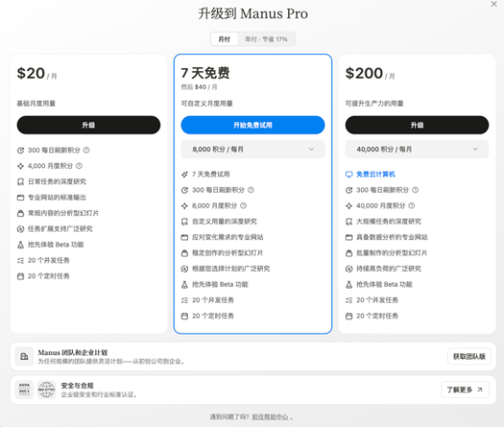Switch to monthly billing tab 月付
The image size is (504, 427).
pos(224,39)
